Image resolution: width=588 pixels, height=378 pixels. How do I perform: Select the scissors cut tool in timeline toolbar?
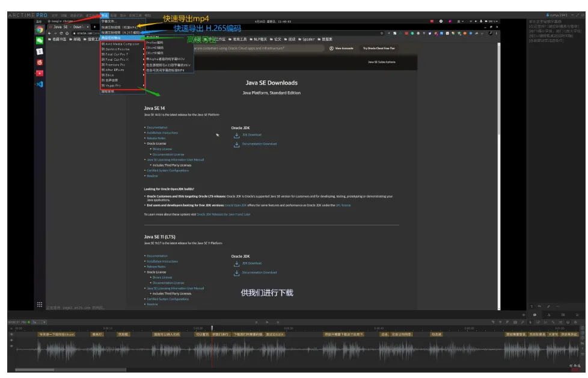point(546,322)
